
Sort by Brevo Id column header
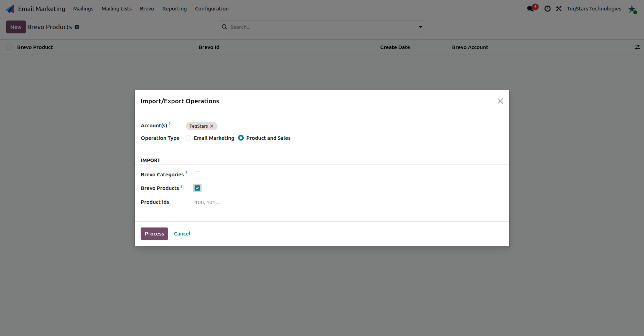pos(209,47)
